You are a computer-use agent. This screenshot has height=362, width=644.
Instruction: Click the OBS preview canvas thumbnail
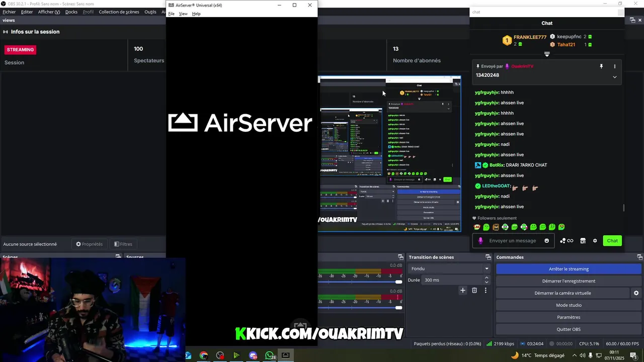[389, 154]
